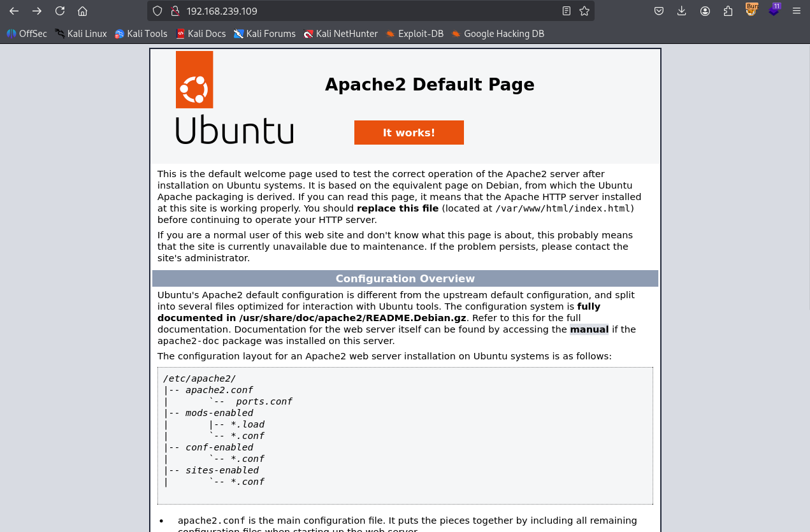
Task: Open the Google Hacking DB bookmark
Action: coord(498,34)
